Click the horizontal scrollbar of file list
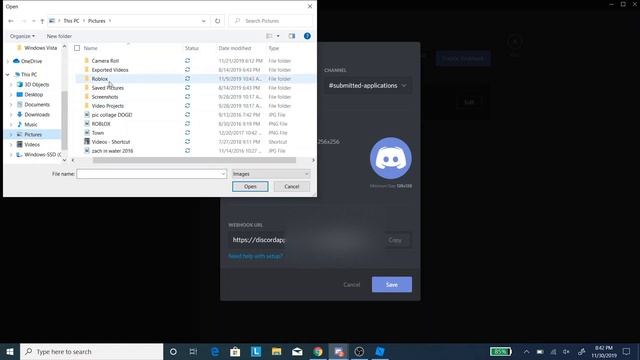640x360 pixels. [x=194, y=160]
